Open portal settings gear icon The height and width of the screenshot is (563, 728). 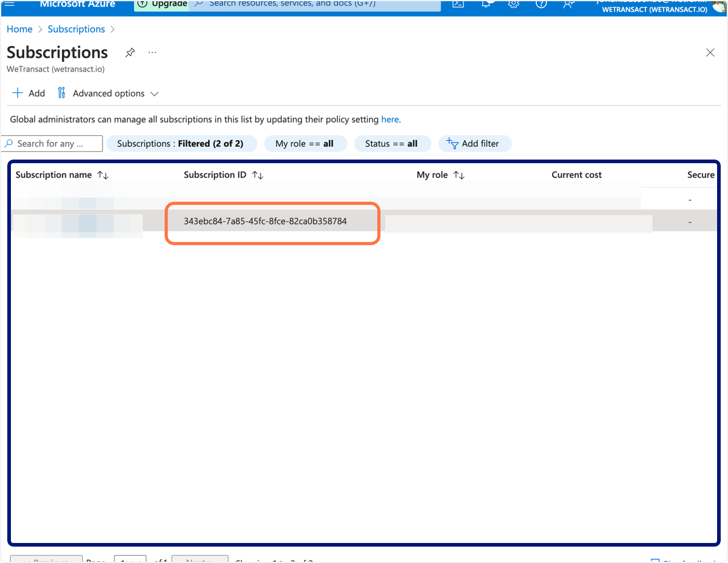tap(513, 4)
